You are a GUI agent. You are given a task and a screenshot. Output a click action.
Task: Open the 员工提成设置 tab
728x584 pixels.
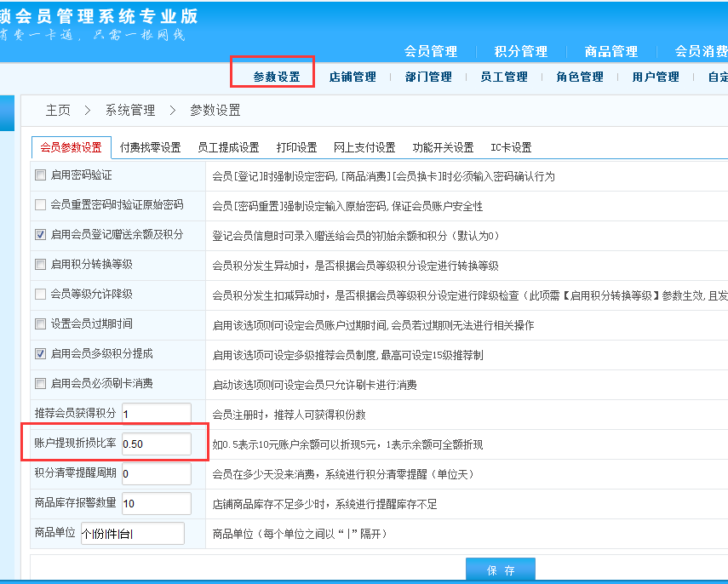[x=228, y=147]
